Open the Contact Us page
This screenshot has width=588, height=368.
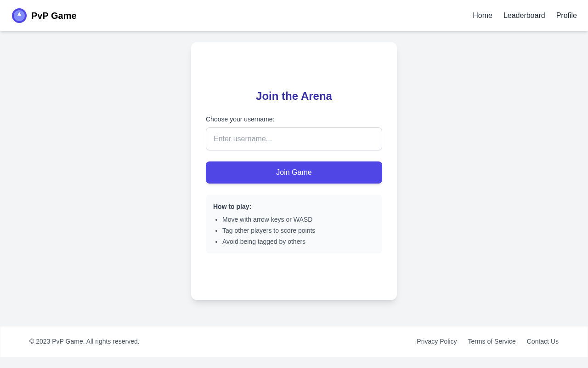coord(543,341)
